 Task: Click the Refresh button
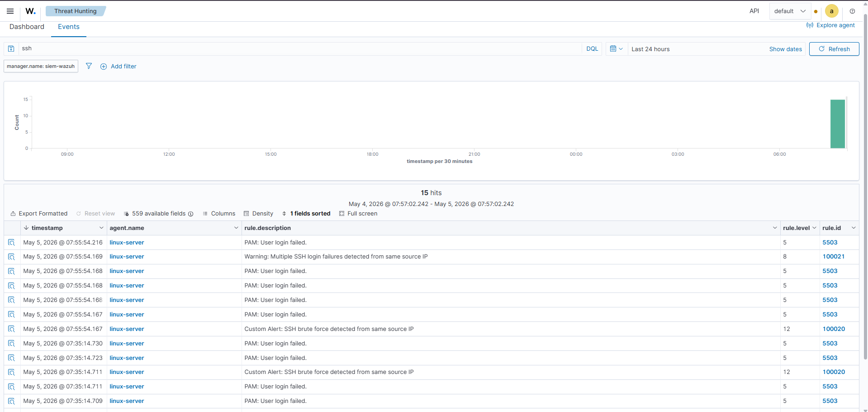(x=834, y=49)
